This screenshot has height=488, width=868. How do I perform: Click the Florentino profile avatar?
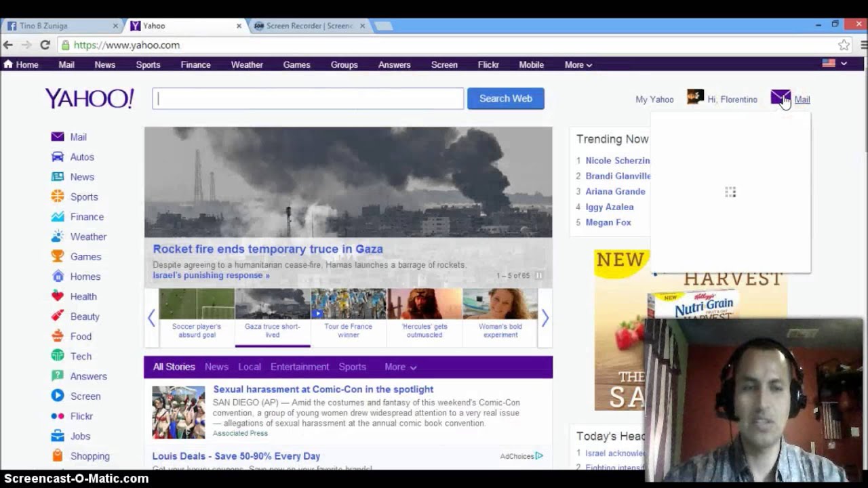[695, 97]
